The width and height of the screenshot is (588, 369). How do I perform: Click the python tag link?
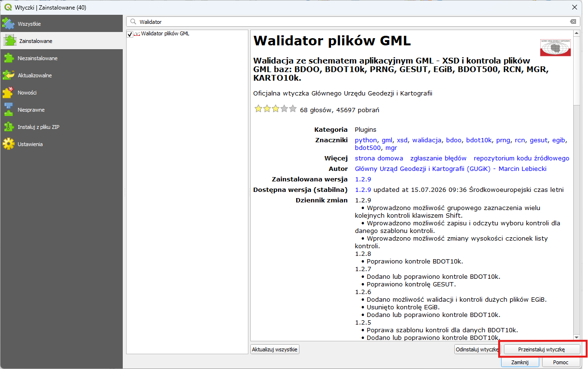pyautogui.click(x=366, y=140)
